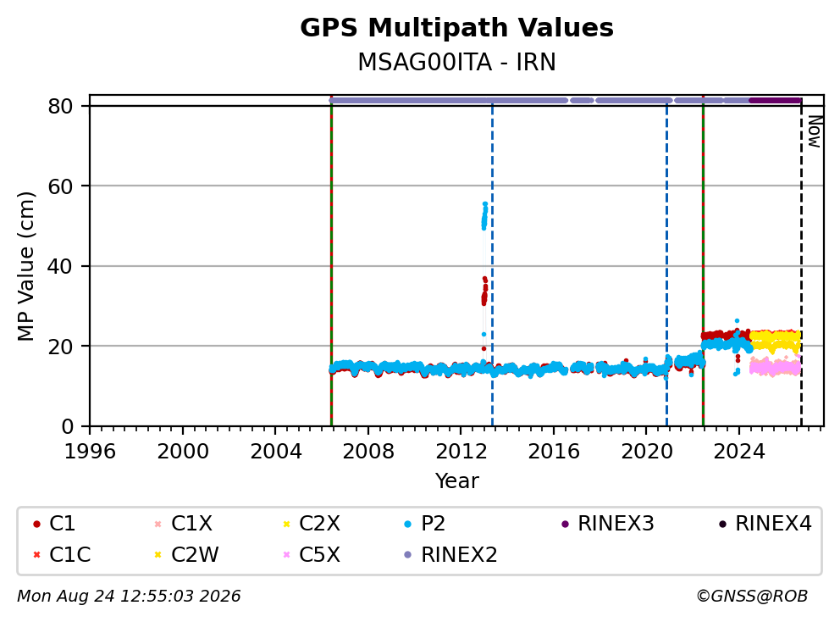
Task: Click the chart title GPS Multipath Values
Action: 456,28
